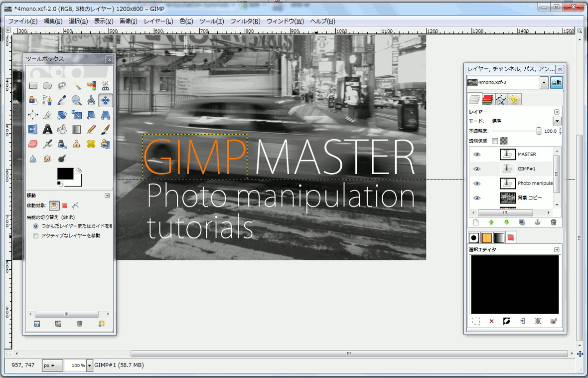The width and height of the screenshot is (588, 378).
Task: Open the layer Mode dropdown
Action: click(x=557, y=121)
